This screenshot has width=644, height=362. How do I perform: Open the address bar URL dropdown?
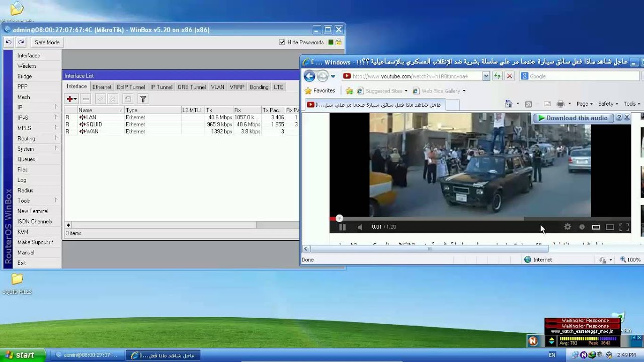coord(486,76)
